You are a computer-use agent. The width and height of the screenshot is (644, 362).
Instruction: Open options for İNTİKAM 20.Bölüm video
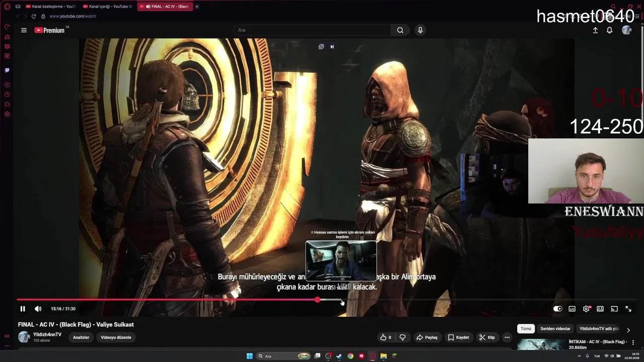coord(633,342)
